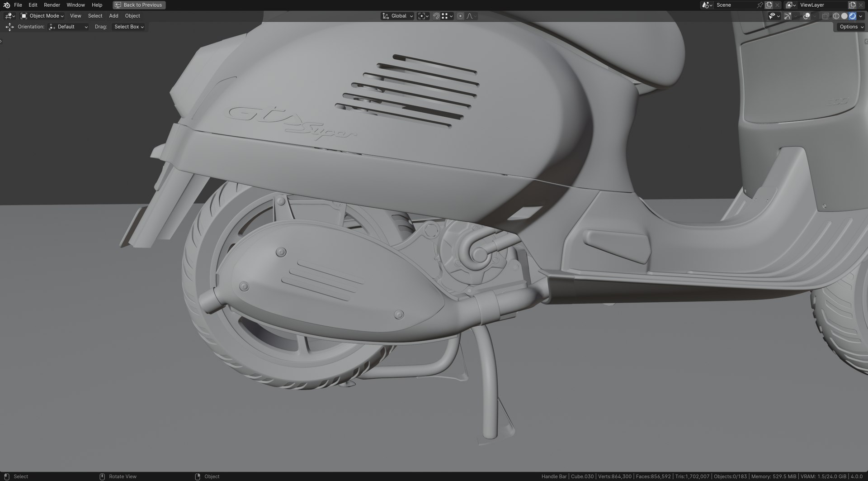Screen dimensions: 868x481
Task: Open the viewport View menu
Action: tap(75, 16)
